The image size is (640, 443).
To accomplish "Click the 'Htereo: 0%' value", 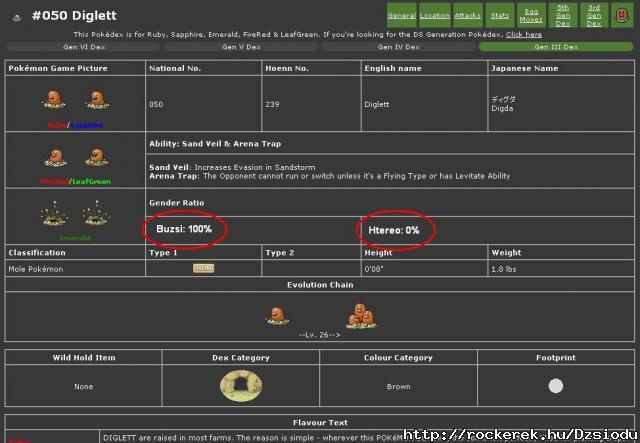I will click(394, 230).
